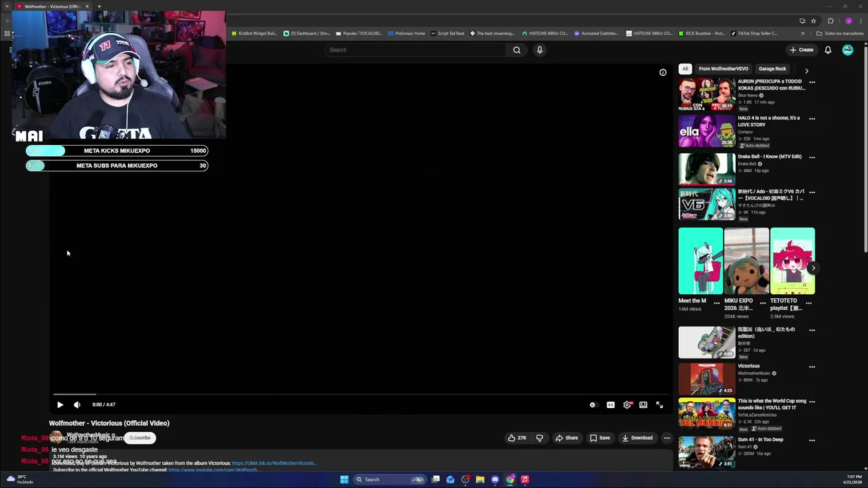Screen dimensions: 868x488
Task: Open more actions under video
Action: tap(667, 438)
